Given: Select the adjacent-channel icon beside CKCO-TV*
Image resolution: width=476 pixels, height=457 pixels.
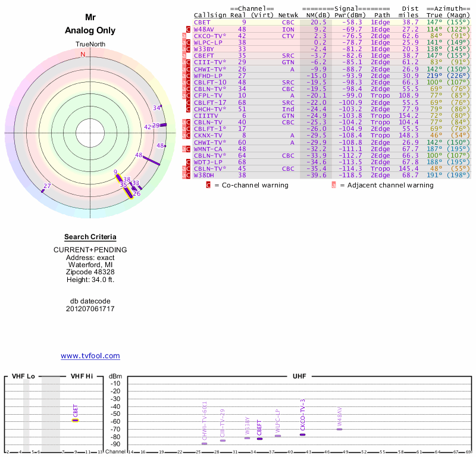Looking at the screenshot, I should pos(184,36).
